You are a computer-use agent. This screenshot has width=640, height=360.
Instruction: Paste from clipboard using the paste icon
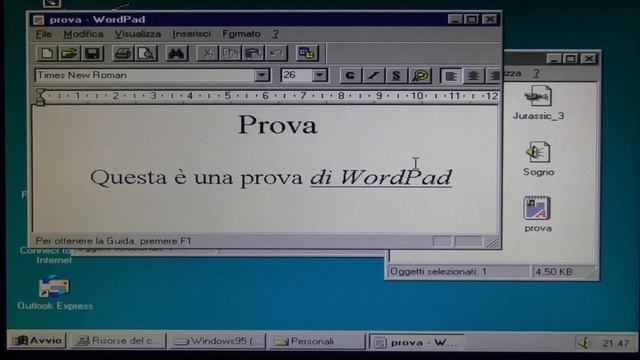coord(253,53)
